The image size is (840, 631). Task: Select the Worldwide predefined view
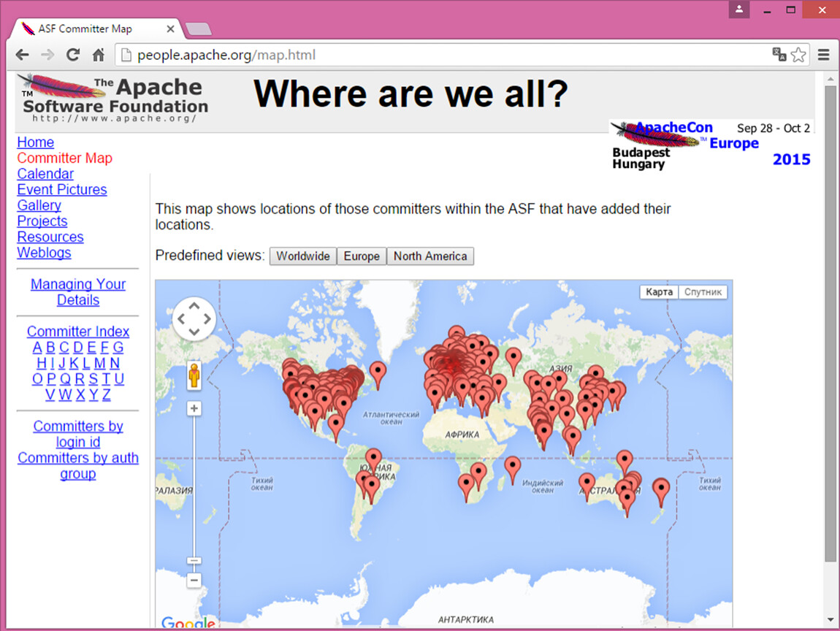pos(302,256)
